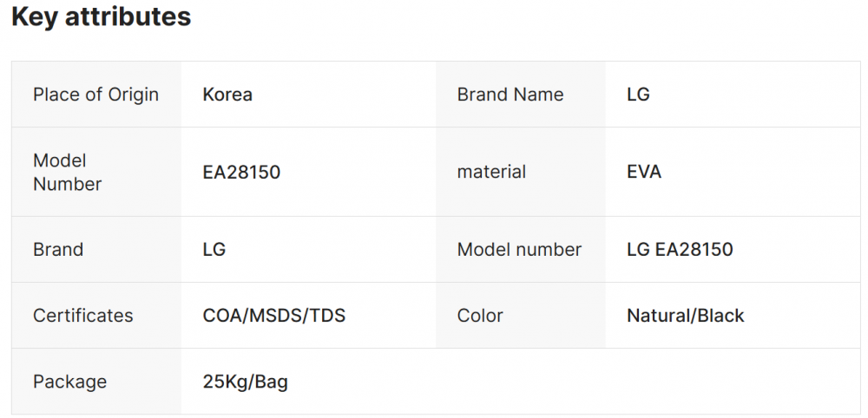Viewport: 868px width, 418px height.
Task: Click Model number label below material
Action: pos(519,250)
